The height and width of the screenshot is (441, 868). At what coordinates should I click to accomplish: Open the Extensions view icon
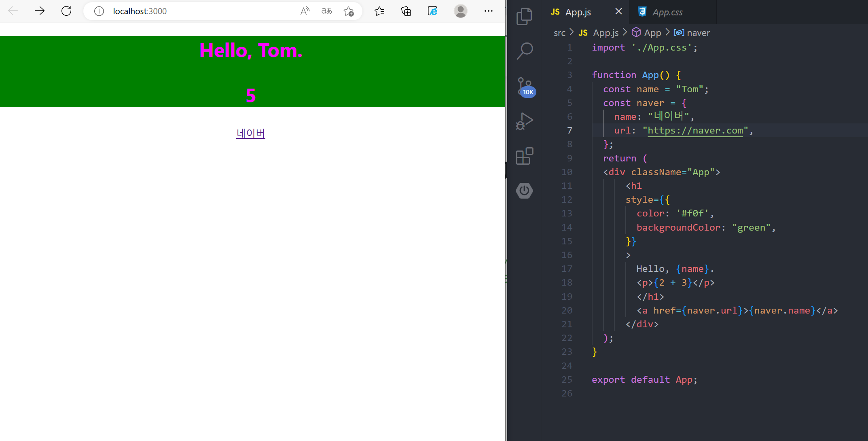click(525, 156)
